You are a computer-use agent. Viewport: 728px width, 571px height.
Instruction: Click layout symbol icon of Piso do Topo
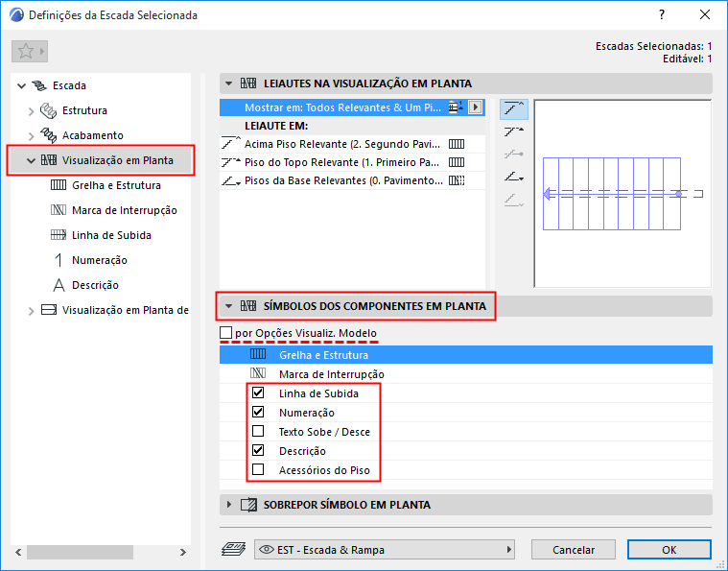[x=457, y=162]
